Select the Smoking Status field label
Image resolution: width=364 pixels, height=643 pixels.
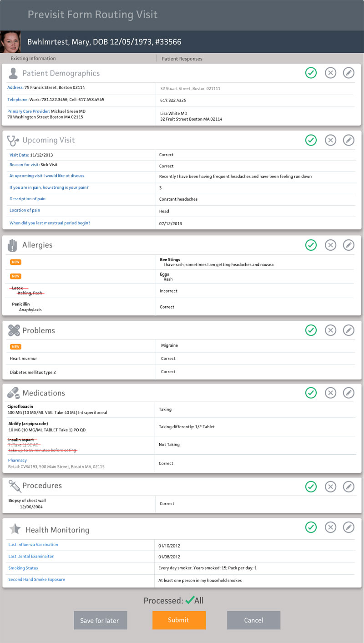23,568
